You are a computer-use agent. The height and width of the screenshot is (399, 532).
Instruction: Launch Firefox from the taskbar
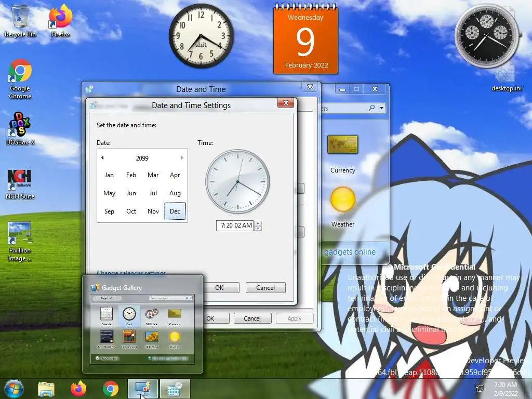point(78,389)
